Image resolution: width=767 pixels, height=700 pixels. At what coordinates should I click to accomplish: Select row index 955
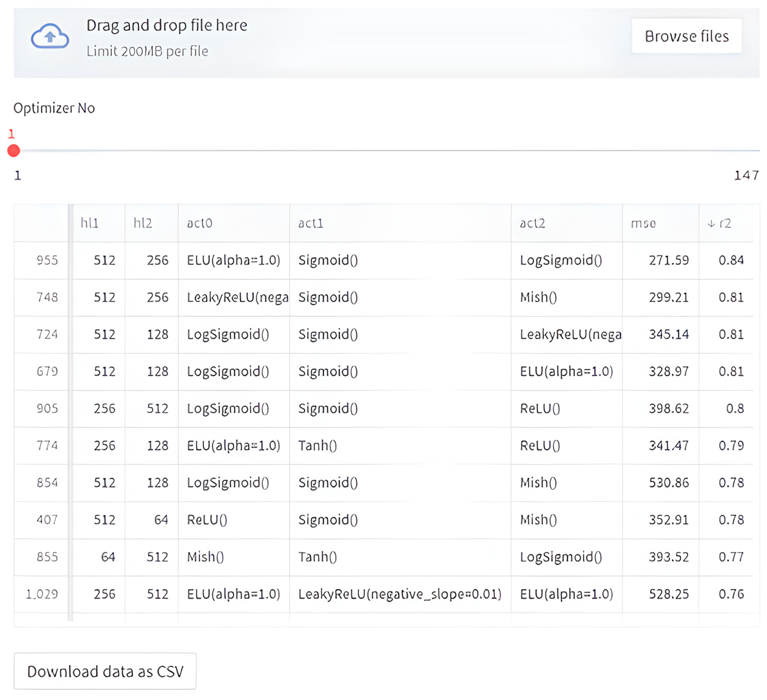click(47, 260)
